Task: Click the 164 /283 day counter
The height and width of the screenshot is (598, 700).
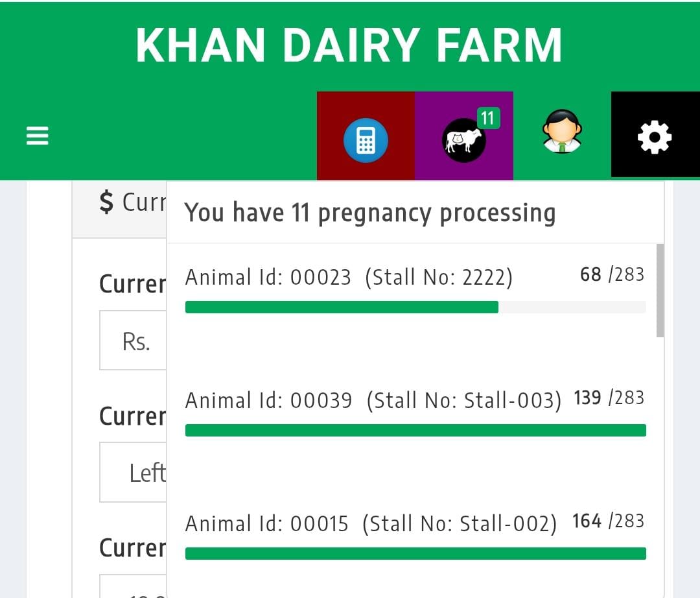Action: click(608, 521)
